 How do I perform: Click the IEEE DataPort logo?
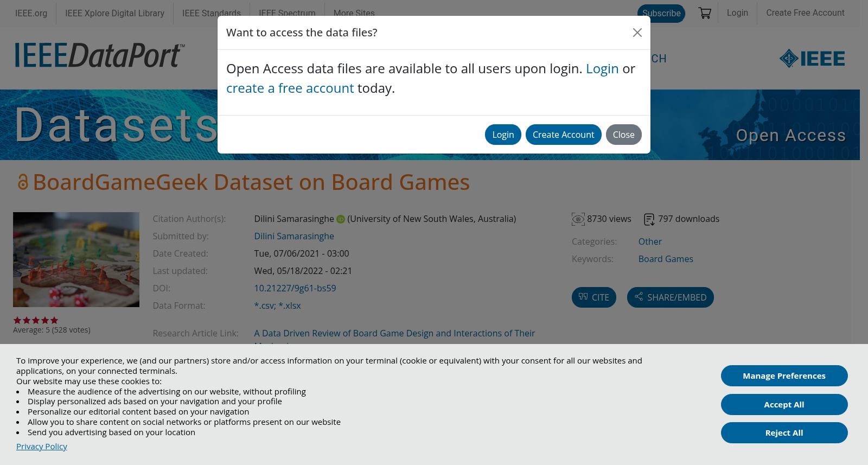pos(100,55)
